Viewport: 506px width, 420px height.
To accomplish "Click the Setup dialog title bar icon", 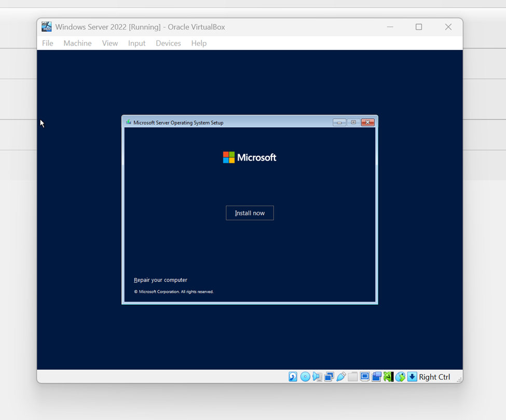I will click(129, 122).
